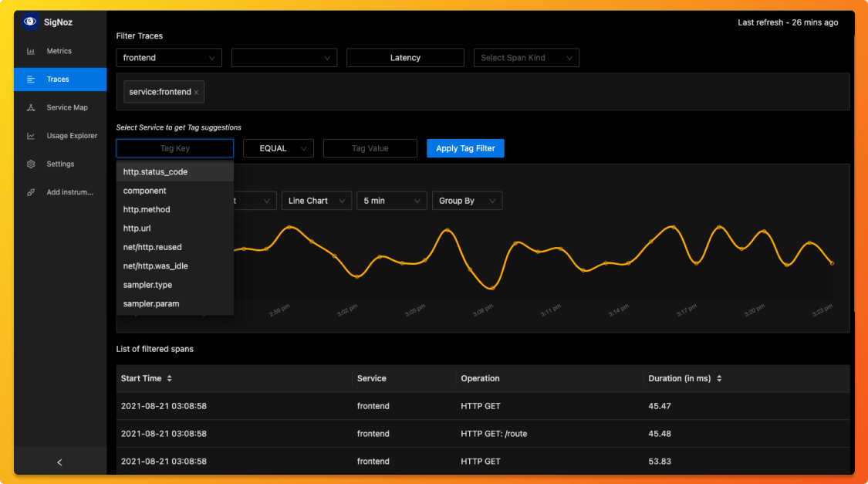Click the Latency filter button

click(405, 58)
